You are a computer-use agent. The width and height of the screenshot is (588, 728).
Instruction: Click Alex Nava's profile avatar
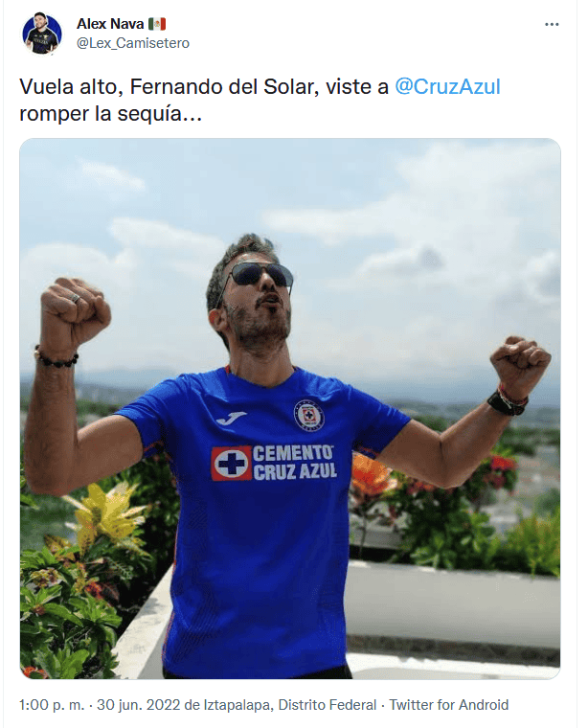coord(42,34)
